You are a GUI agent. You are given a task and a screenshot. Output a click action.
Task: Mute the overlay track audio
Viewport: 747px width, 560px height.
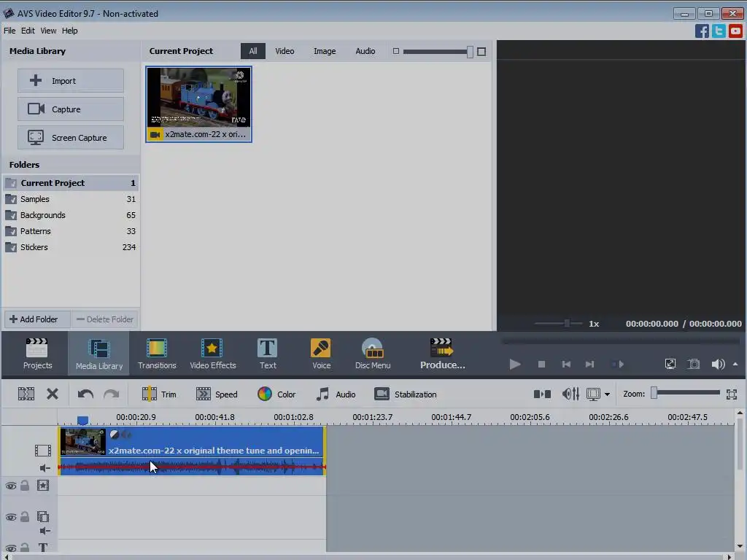(x=44, y=531)
